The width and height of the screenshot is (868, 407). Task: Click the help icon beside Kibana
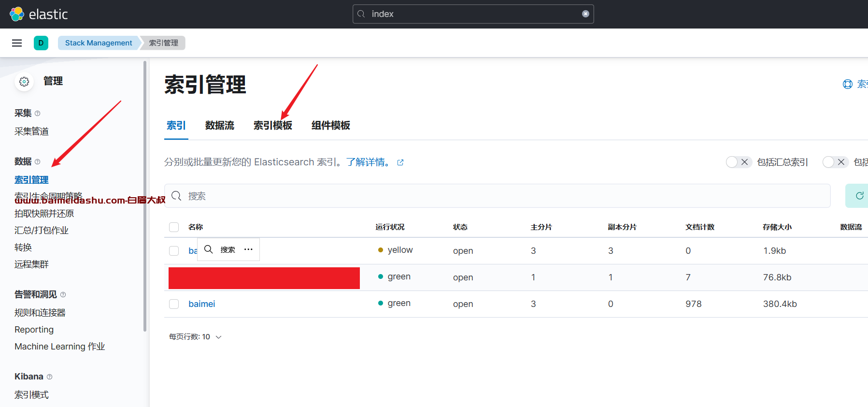point(49,377)
